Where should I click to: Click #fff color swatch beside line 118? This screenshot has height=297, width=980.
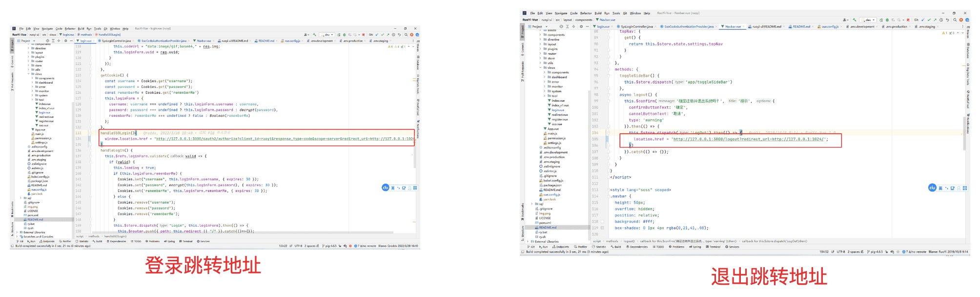pyautogui.click(x=602, y=221)
